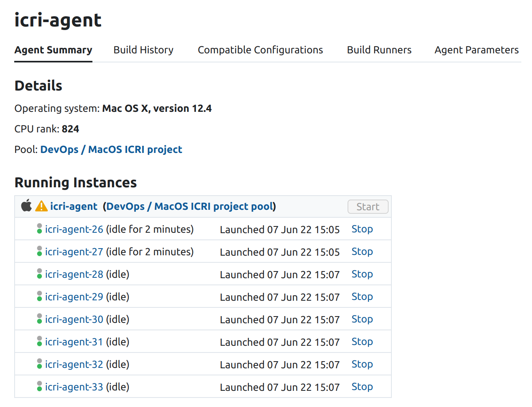Stop the icri-agent-29 instance
The width and height of the screenshot is (532, 407).
[x=362, y=297]
